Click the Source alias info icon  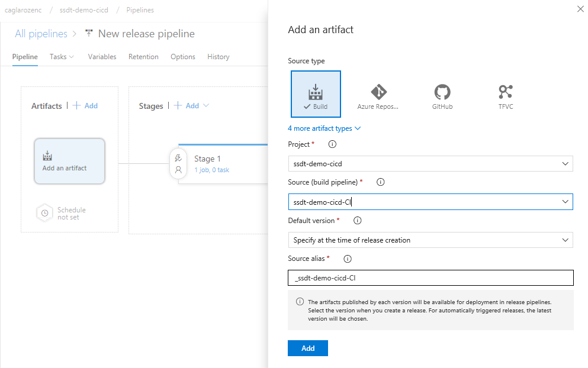348,259
